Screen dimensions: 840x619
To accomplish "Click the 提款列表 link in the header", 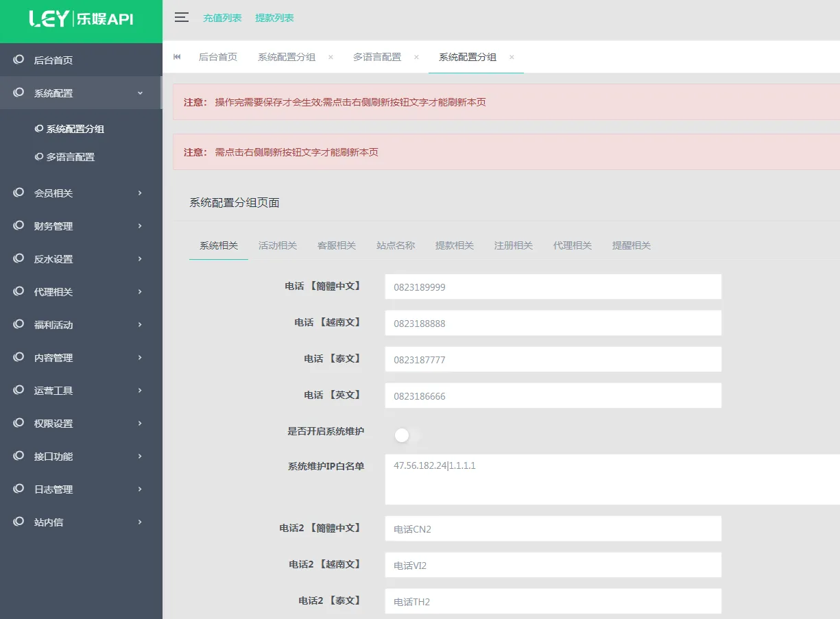I will (276, 18).
